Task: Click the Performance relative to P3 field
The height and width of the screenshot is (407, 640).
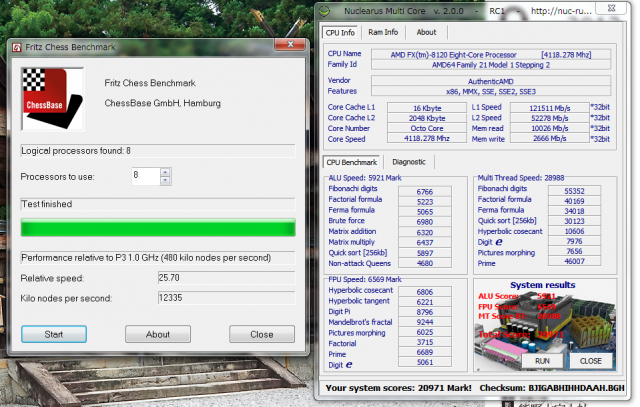Action: (158, 258)
